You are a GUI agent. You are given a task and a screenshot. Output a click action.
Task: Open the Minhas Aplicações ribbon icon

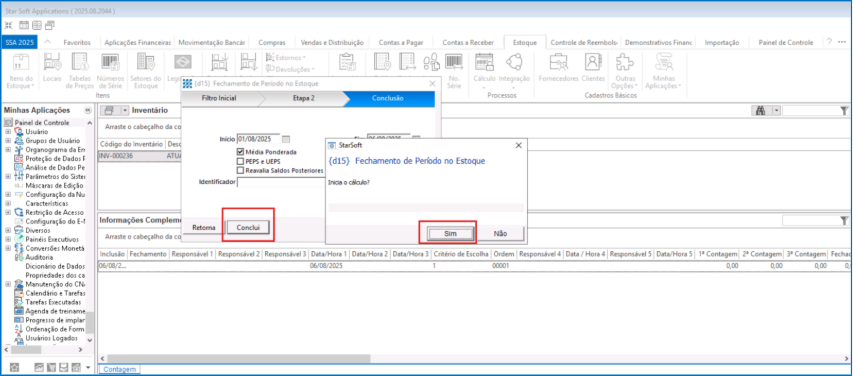(x=663, y=71)
